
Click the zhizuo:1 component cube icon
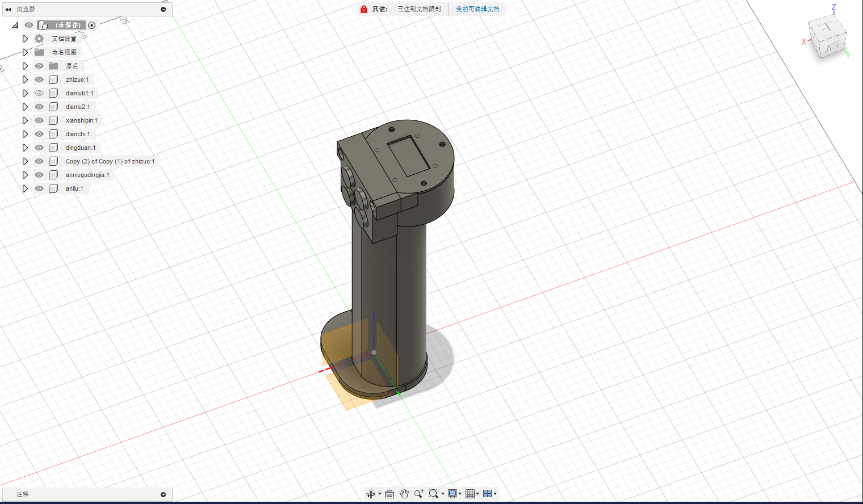(x=53, y=79)
